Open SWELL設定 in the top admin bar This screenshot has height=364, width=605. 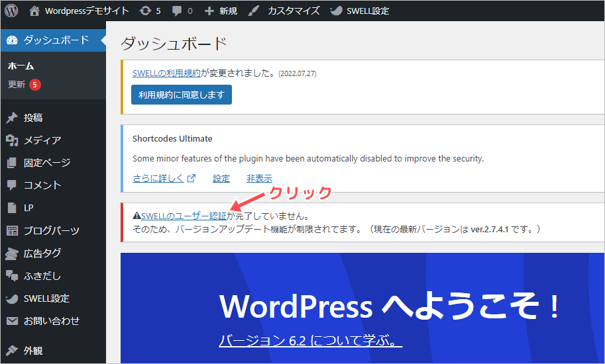368,11
